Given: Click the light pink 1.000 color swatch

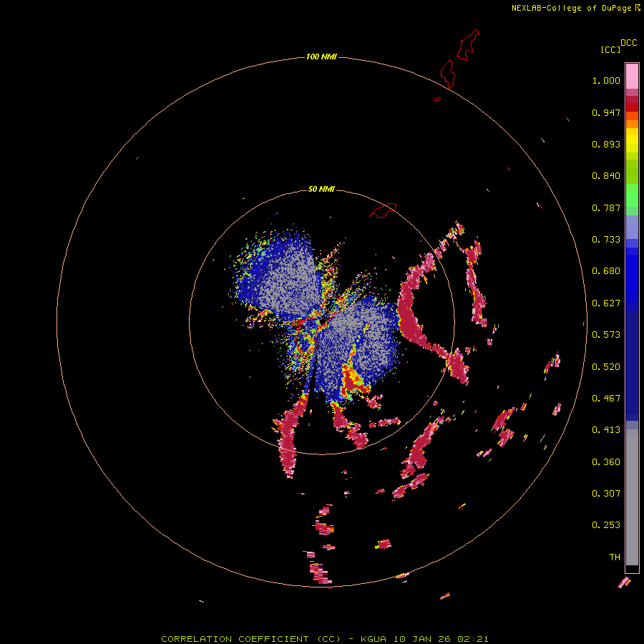Looking at the screenshot, I should point(632,77).
